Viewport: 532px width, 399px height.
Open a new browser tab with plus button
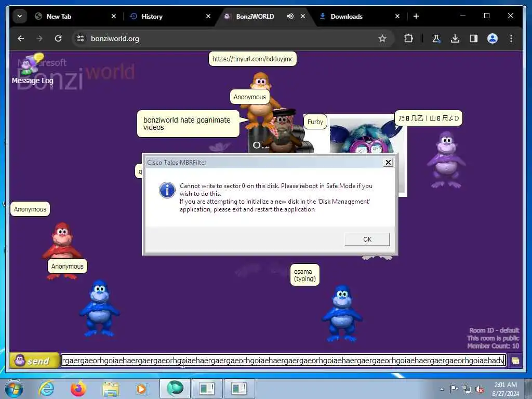(416, 16)
